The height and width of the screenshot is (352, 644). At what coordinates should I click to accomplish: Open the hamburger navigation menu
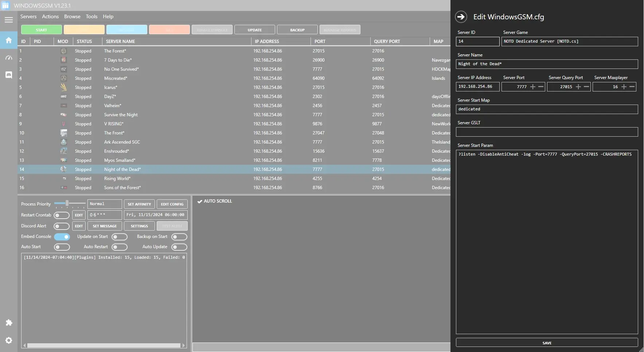9,20
